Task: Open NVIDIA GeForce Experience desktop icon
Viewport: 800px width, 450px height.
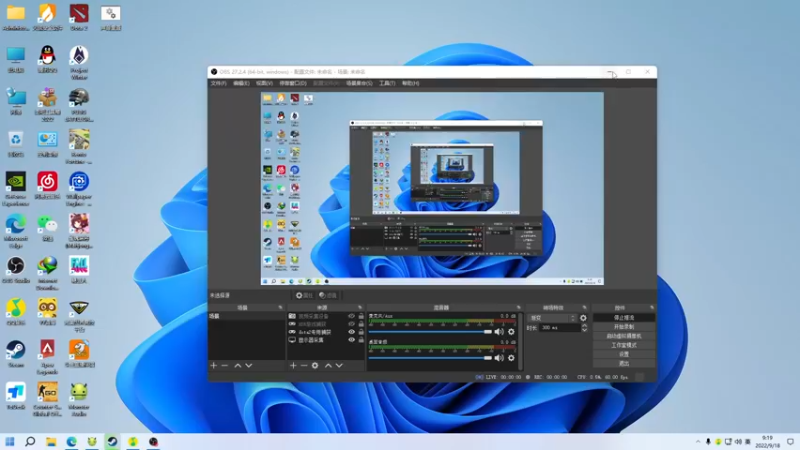Action: pyautogui.click(x=16, y=188)
